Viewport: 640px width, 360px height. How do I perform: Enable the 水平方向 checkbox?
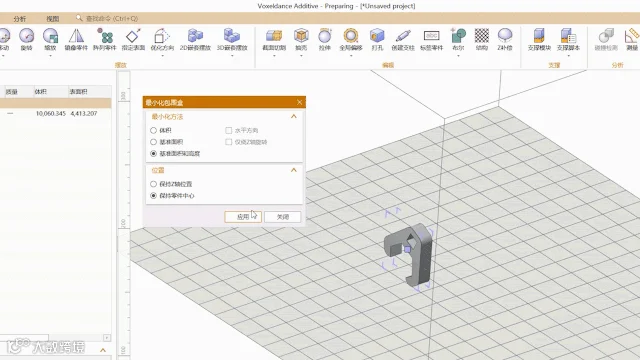229,131
